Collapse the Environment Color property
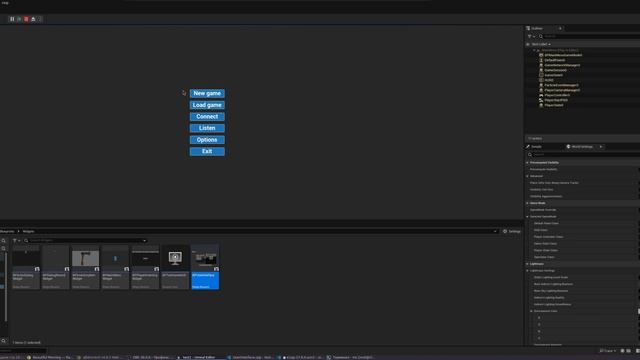 pos(531,311)
